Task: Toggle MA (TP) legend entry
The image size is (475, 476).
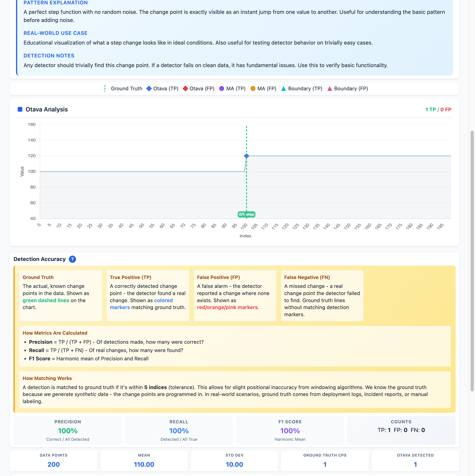Action: coord(232,89)
